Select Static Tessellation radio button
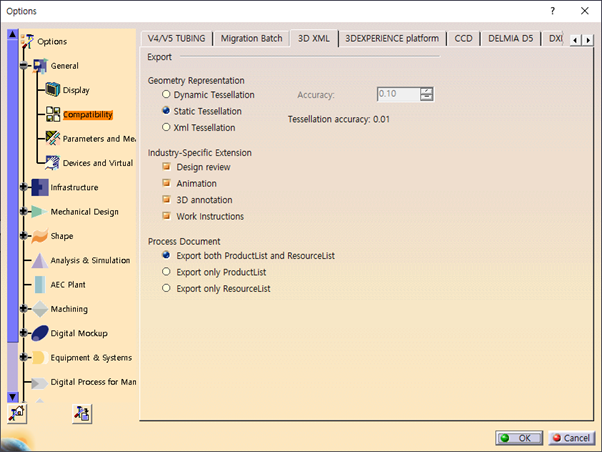This screenshot has width=602, height=452. coord(166,111)
